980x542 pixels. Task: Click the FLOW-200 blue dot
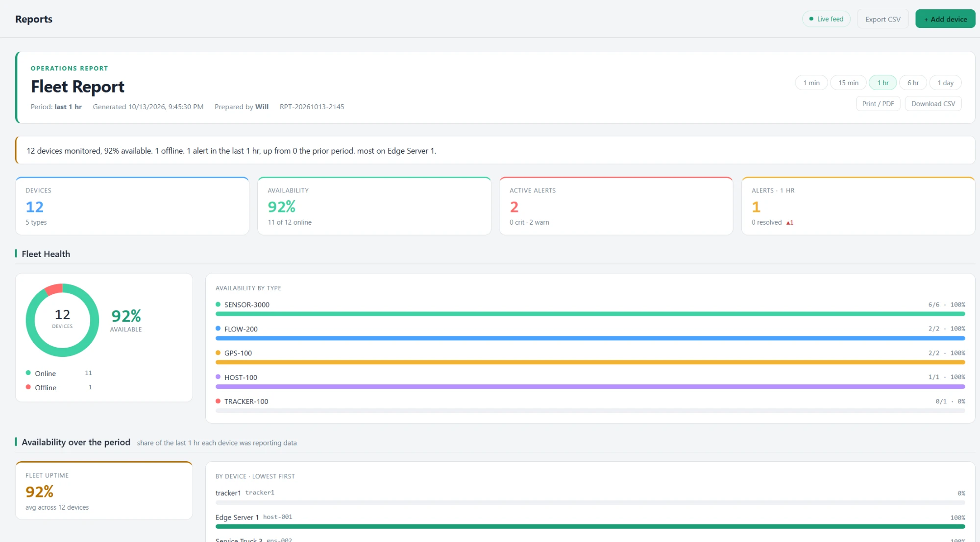click(218, 329)
